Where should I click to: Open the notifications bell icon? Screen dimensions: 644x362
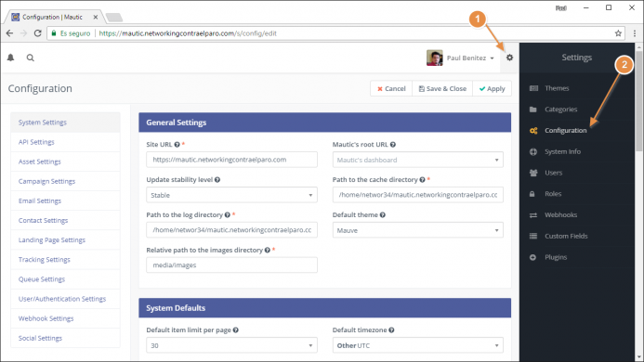(x=10, y=58)
